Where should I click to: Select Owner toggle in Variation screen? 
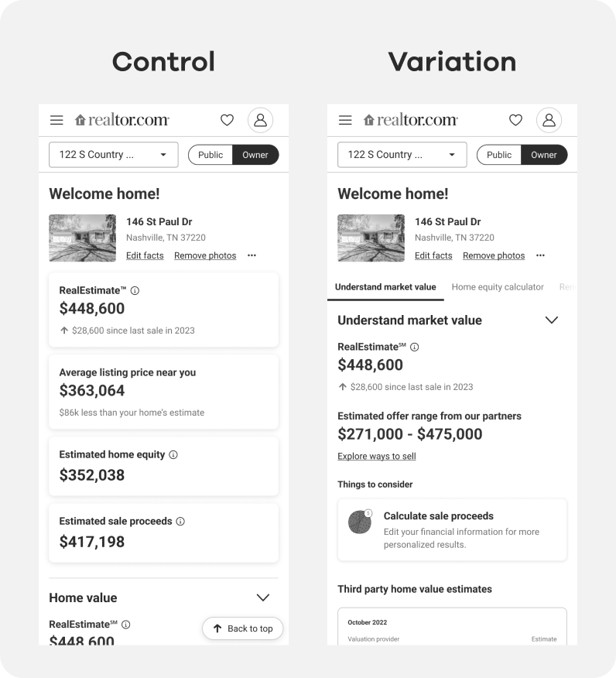(544, 155)
